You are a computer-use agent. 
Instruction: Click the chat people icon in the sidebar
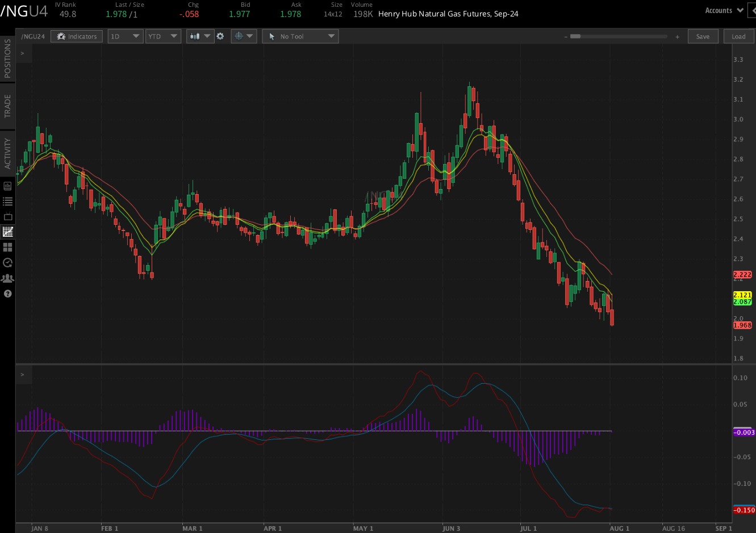(7, 278)
